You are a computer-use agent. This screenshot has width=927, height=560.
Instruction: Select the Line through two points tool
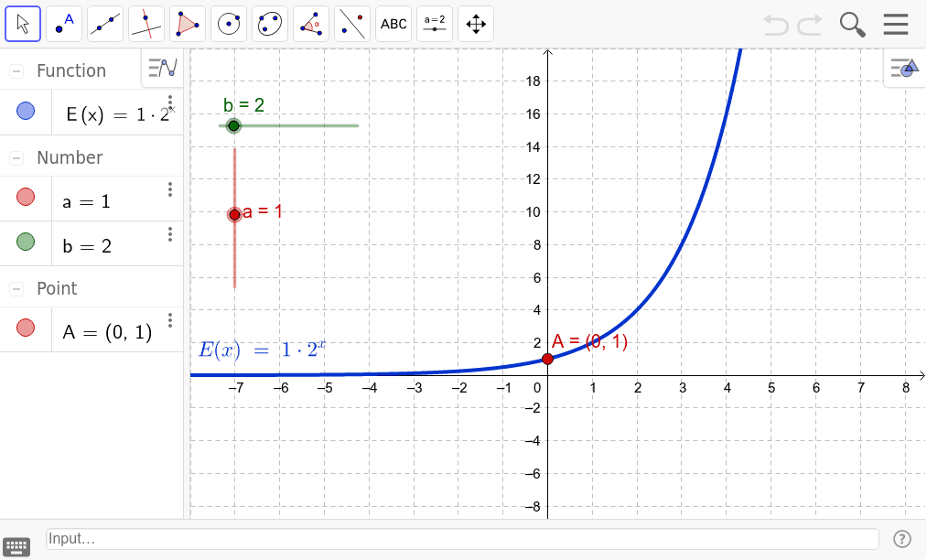(x=105, y=24)
